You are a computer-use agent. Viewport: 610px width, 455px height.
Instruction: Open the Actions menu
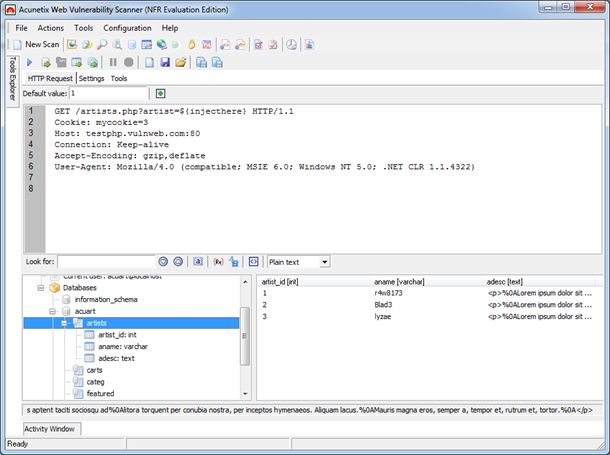point(51,28)
